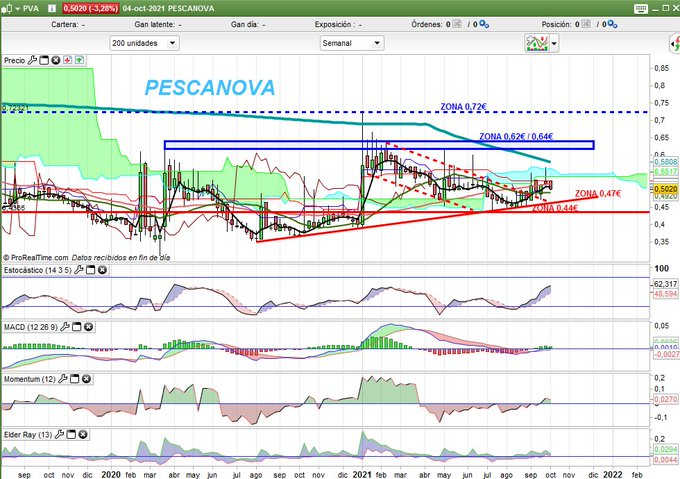Click the Estocástico (14 3 5) label
680x479 pixels.
38,270
